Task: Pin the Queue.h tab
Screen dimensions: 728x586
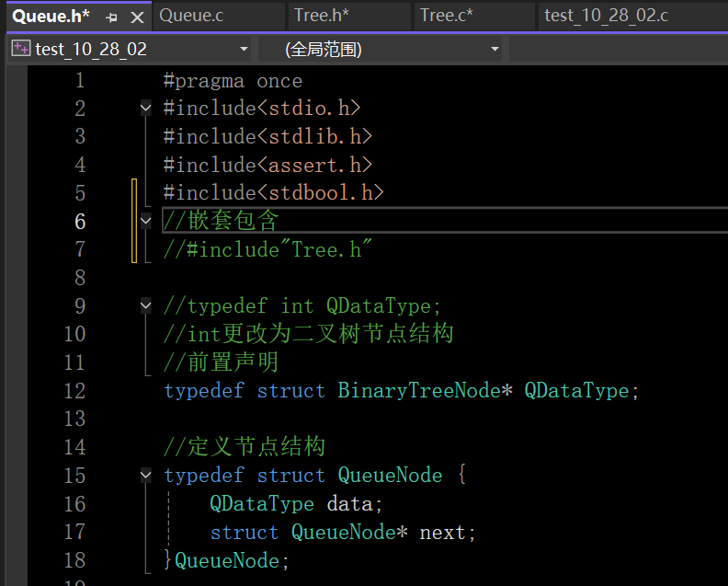Action: 111,17
